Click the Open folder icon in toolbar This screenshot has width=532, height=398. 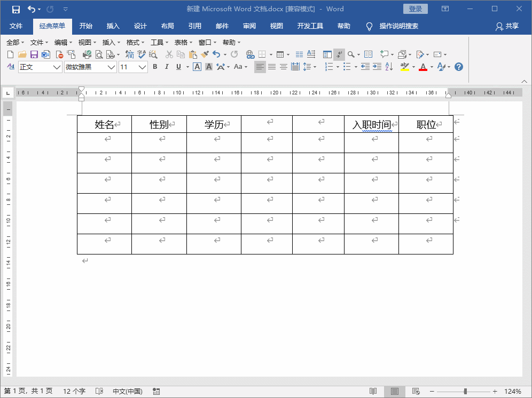point(22,54)
